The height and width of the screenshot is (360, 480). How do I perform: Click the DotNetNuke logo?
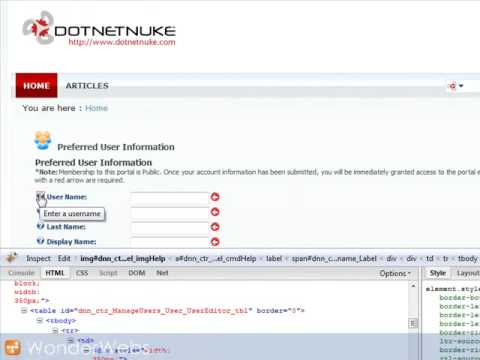click(x=99, y=28)
